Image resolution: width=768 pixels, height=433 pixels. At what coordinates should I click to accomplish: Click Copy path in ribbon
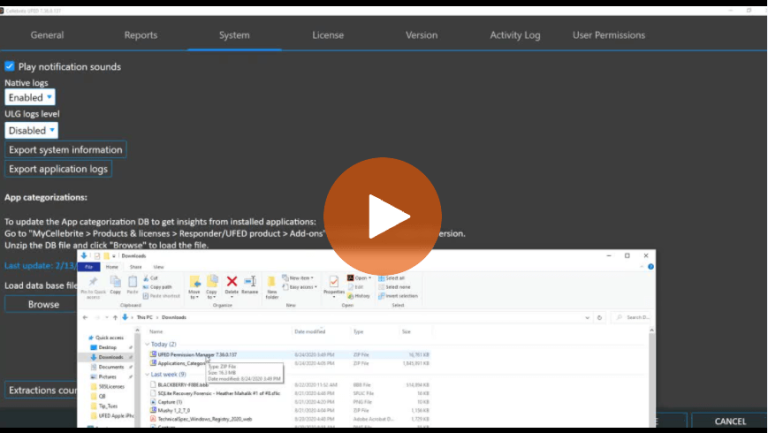coord(157,287)
